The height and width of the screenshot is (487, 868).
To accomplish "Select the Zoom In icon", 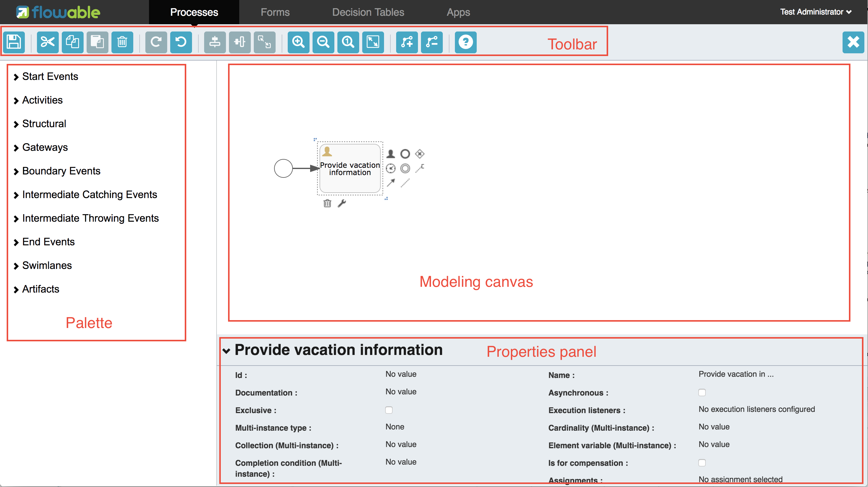I will pos(298,42).
